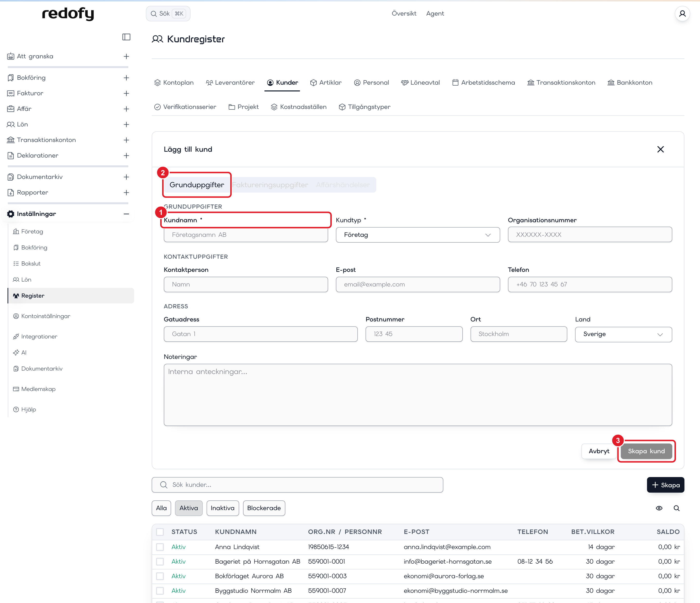Click the Avbryt button
Viewport: 700px width, 603px height.
[599, 451]
